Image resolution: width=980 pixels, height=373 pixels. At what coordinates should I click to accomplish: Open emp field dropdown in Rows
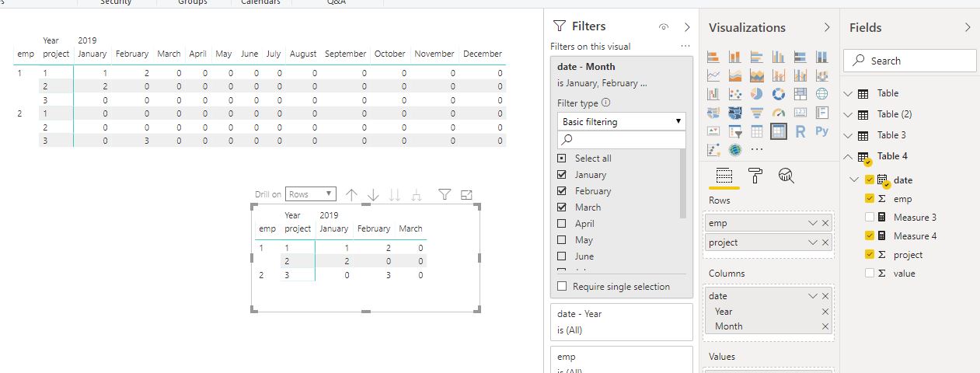point(813,223)
